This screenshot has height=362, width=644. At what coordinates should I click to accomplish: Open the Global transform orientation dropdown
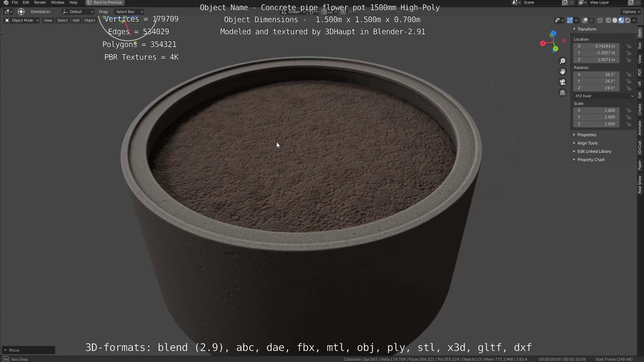tap(293, 12)
